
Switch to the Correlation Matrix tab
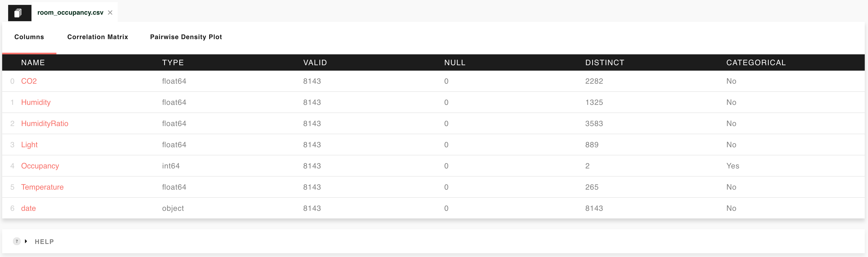click(97, 37)
